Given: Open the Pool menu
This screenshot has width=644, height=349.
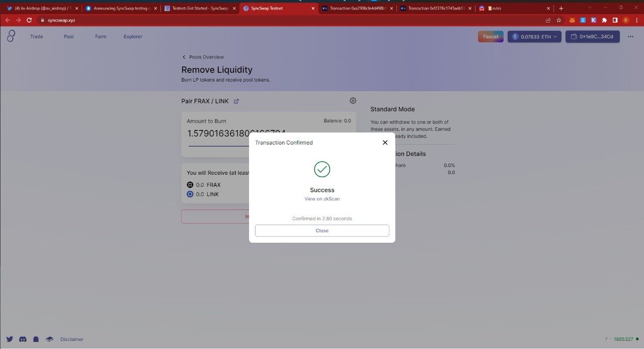Looking at the screenshot, I should click(x=69, y=37).
